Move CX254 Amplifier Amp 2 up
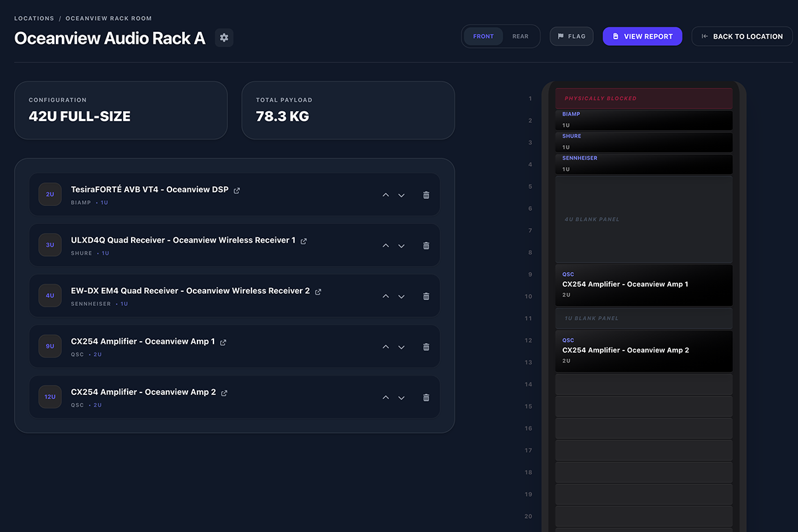The width and height of the screenshot is (798, 532). point(386,397)
